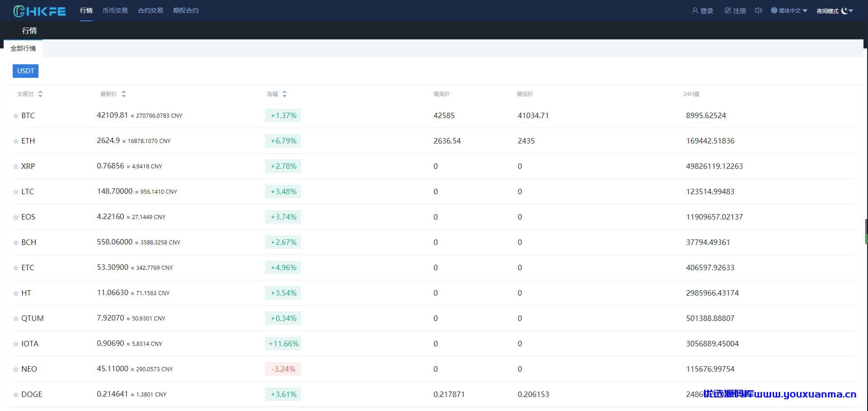The height and width of the screenshot is (411, 868).
Task: Open 币币交易 in the top menu
Action: pos(115,10)
